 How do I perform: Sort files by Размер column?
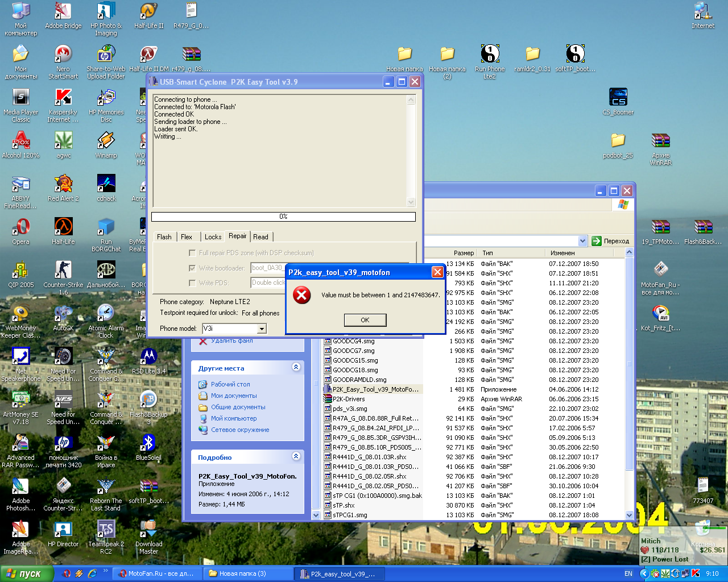[x=464, y=253]
